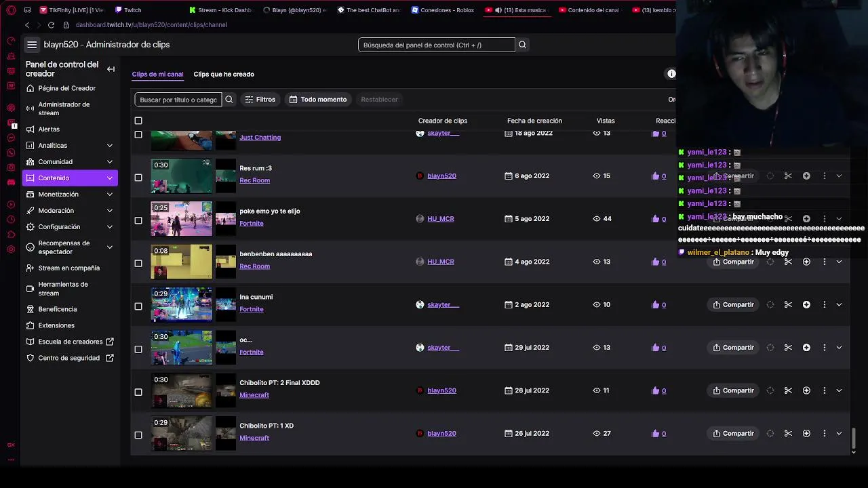Click scissors edit icon for Ina cunumi clip
868x488 pixels.
click(788, 305)
